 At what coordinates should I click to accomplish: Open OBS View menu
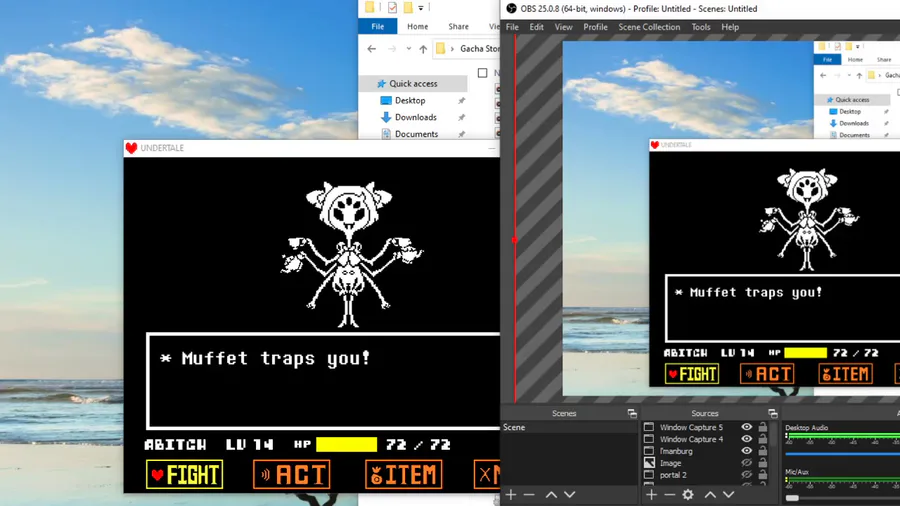(x=563, y=27)
